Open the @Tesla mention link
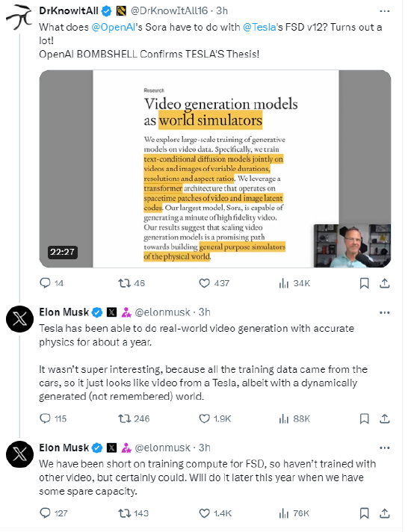The image size is (411, 532). [x=259, y=27]
